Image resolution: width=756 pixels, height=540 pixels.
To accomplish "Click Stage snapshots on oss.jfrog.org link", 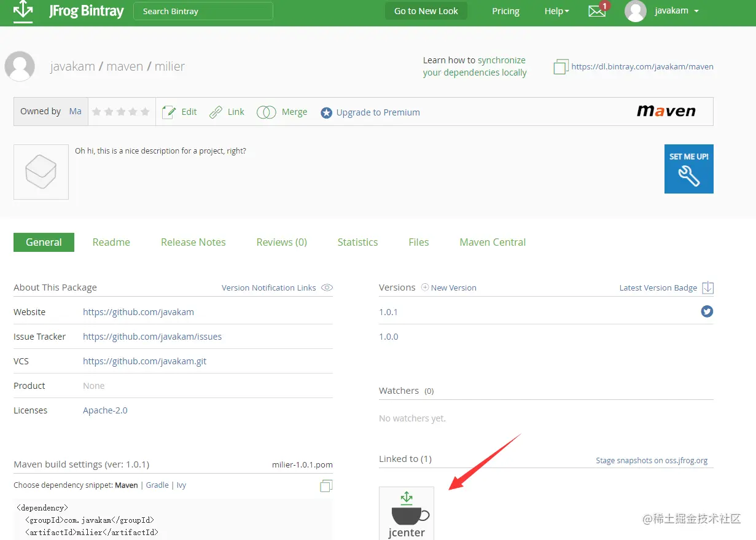I will point(652,460).
